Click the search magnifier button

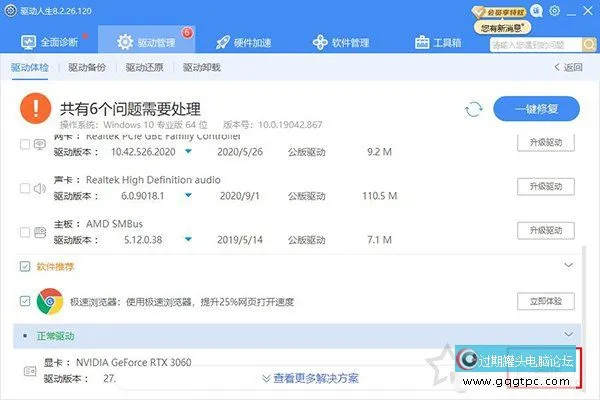click(x=589, y=45)
